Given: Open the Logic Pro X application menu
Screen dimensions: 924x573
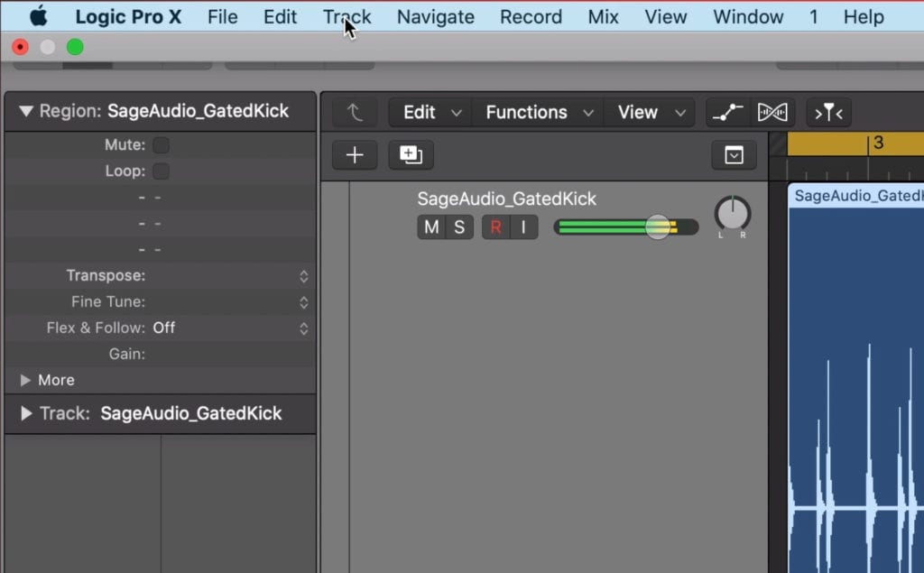Looking at the screenshot, I should point(128,16).
